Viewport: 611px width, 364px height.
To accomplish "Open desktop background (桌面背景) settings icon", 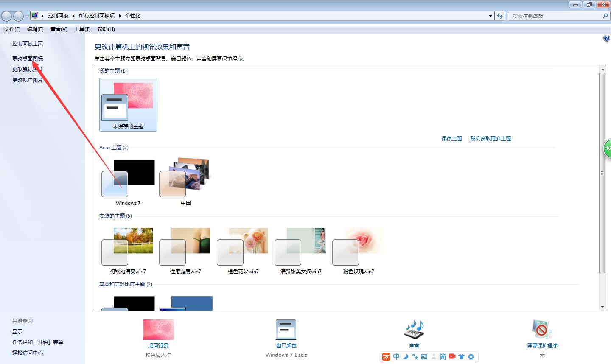I will pyautogui.click(x=158, y=330).
